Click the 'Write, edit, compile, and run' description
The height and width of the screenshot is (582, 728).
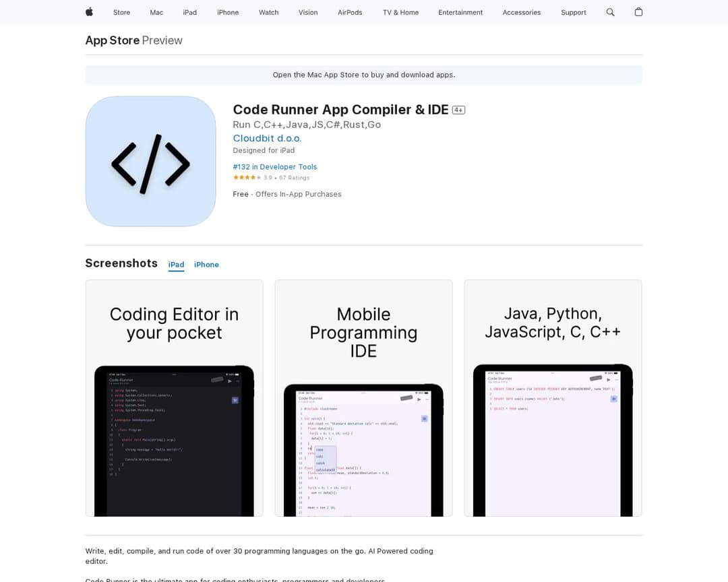[x=259, y=556]
